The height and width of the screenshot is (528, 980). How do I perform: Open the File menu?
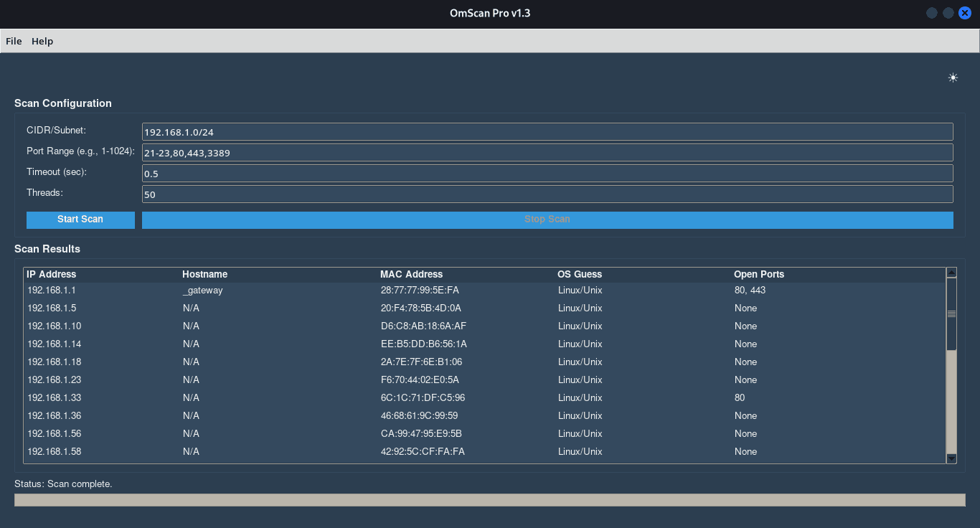coord(14,42)
